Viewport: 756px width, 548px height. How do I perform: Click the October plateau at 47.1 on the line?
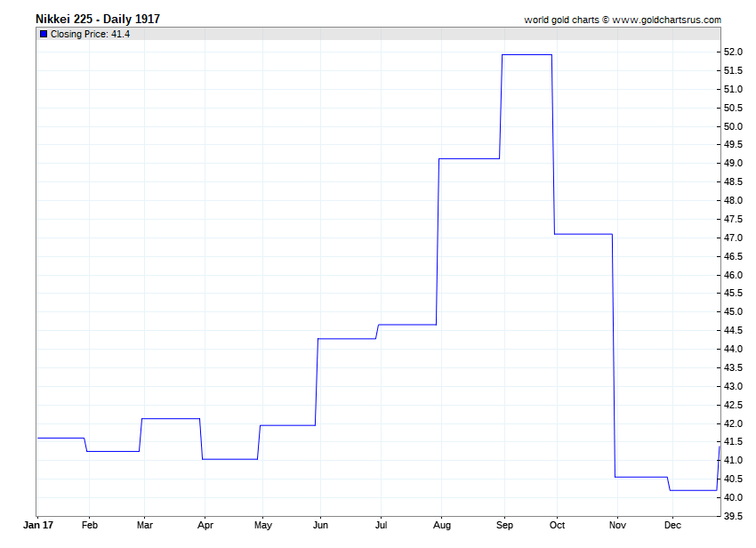point(583,235)
